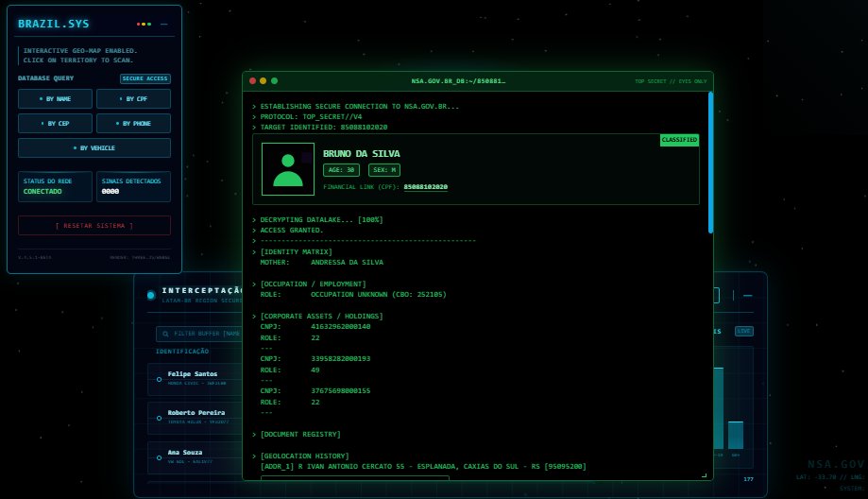
Task: Click the RESETAR SISTEMA button
Action: coord(94,226)
